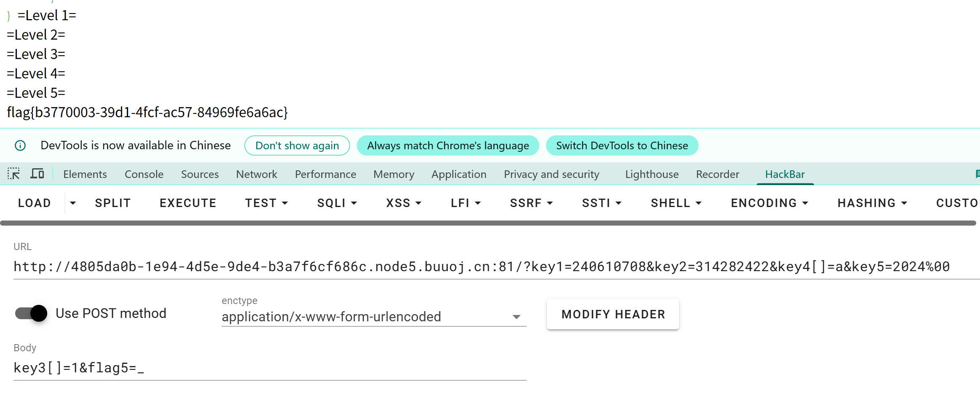This screenshot has height=401, width=980.
Task: Click the MODIFY HEADER button
Action: pos(613,314)
